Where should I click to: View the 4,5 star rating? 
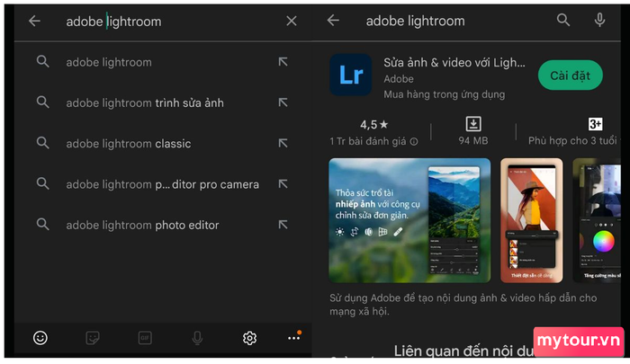[373, 125]
